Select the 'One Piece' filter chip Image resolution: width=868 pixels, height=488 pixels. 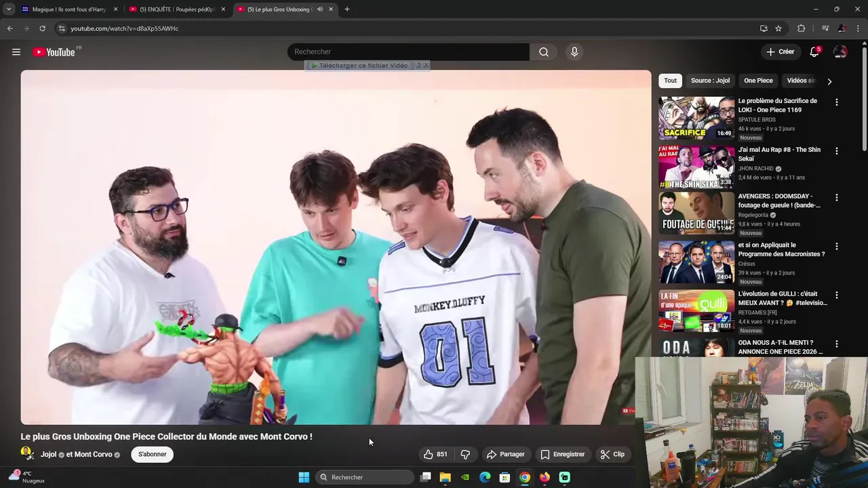tap(758, 81)
